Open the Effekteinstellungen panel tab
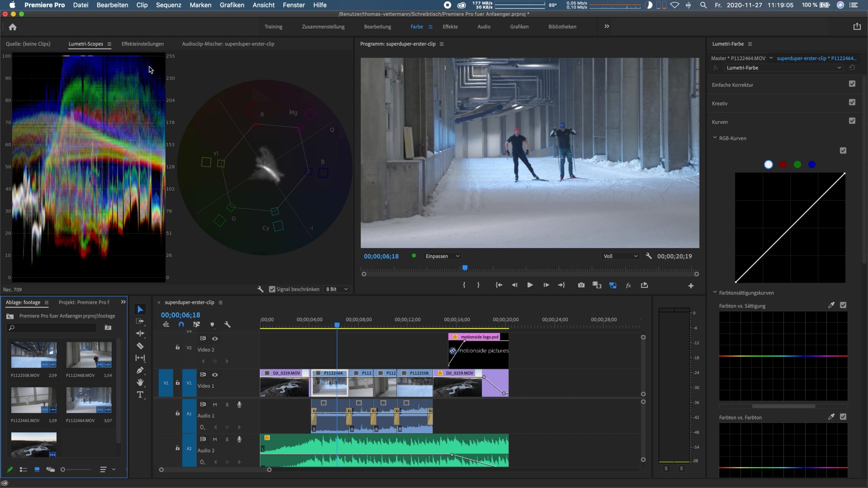 point(142,44)
